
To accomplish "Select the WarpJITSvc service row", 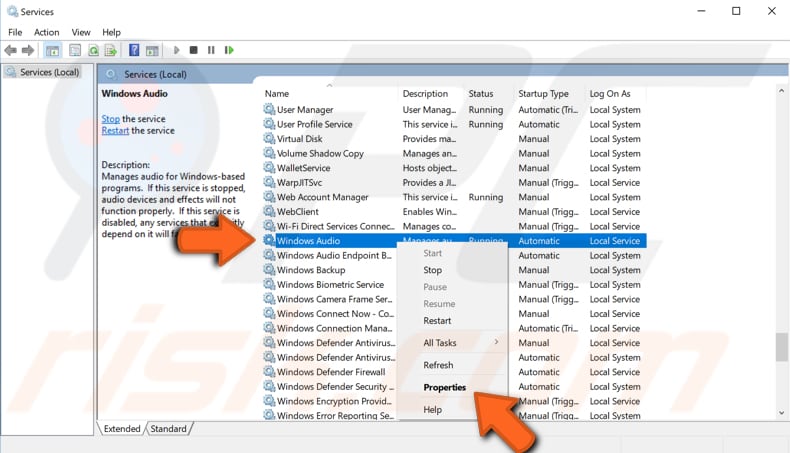I will (453, 182).
